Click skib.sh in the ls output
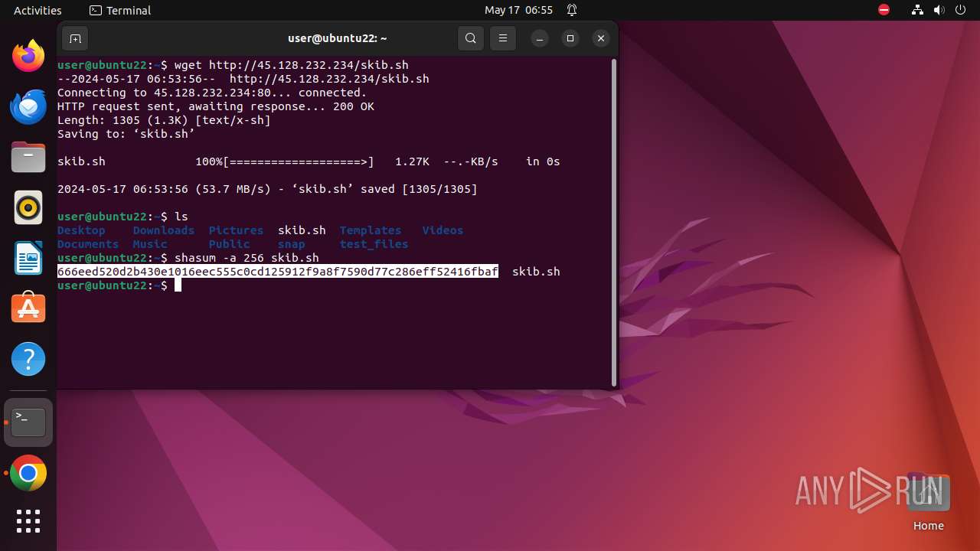Viewport: 980px width, 551px height. [x=302, y=230]
